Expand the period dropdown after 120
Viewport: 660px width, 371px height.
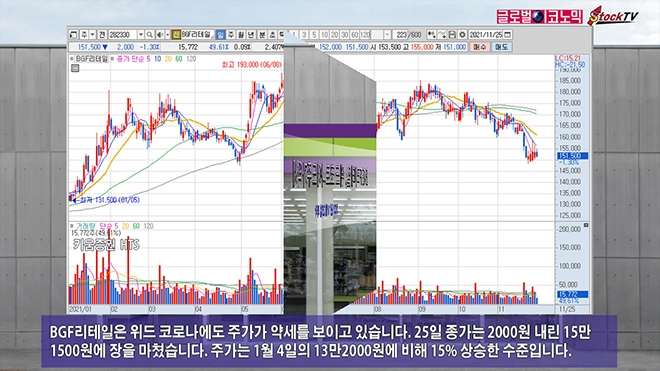[x=387, y=35]
